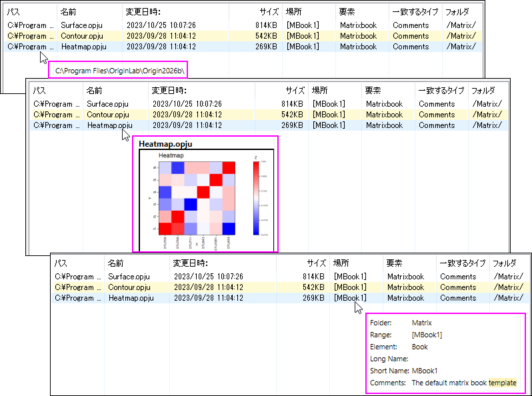Click 一致するタイプ header in bottom panel
The height and width of the screenshot is (396, 532).
point(463,263)
